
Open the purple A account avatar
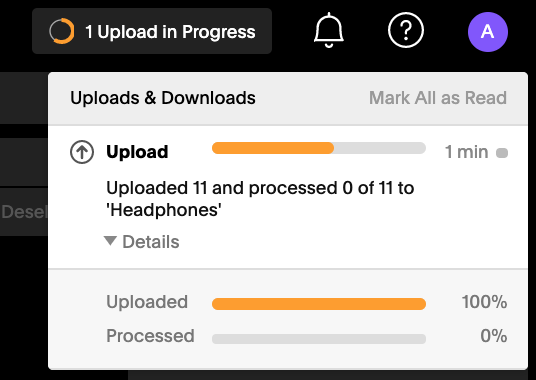click(x=488, y=32)
